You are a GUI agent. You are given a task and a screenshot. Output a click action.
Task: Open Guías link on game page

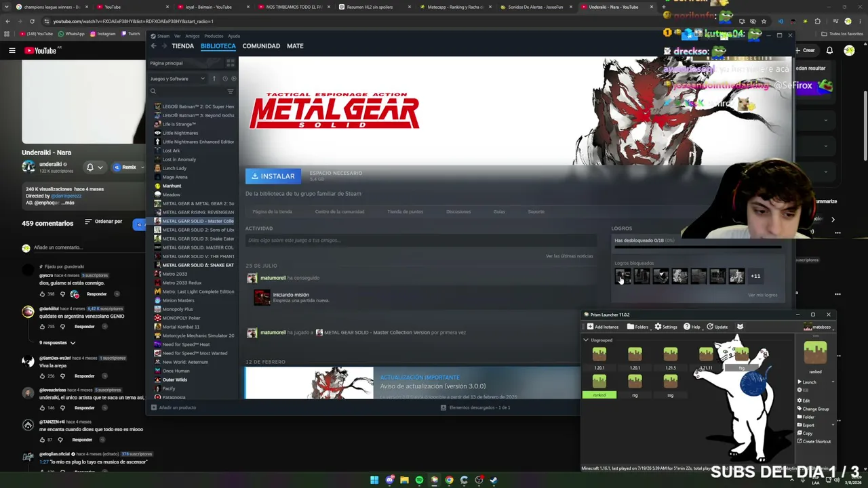tap(499, 211)
